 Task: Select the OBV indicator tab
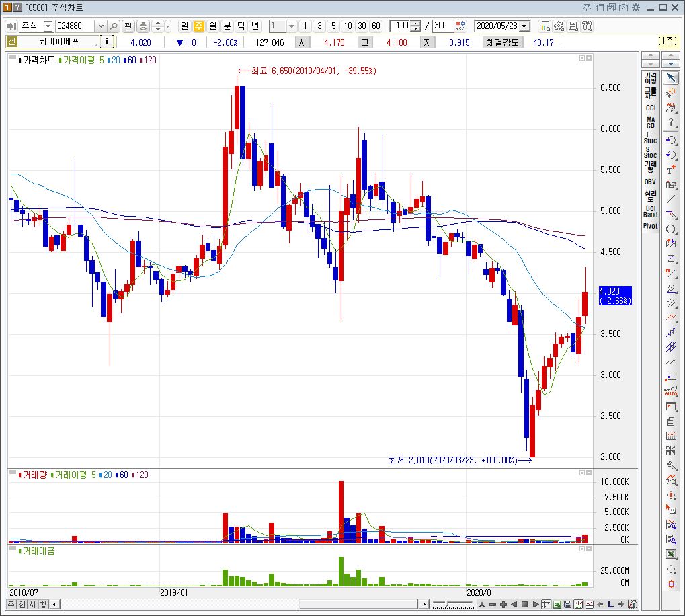coord(651,182)
